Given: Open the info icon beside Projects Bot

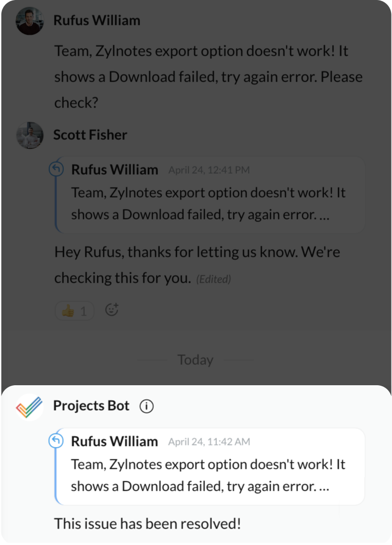Looking at the screenshot, I should coord(146,406).
